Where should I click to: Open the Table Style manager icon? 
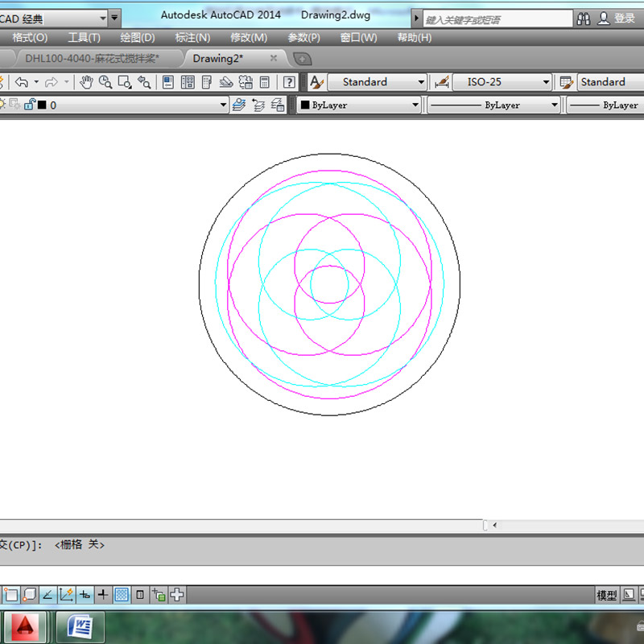567,82
